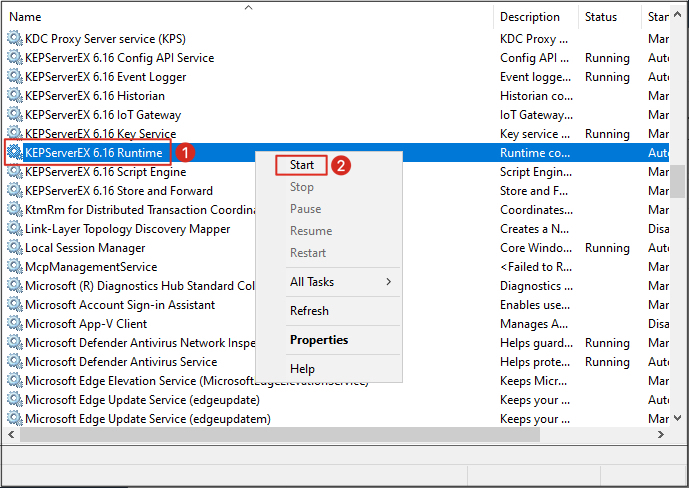Click gear icon of Microsoft Defender Antivirus Service
Viewport: 689px width, 488px height.
pos(15,361)
